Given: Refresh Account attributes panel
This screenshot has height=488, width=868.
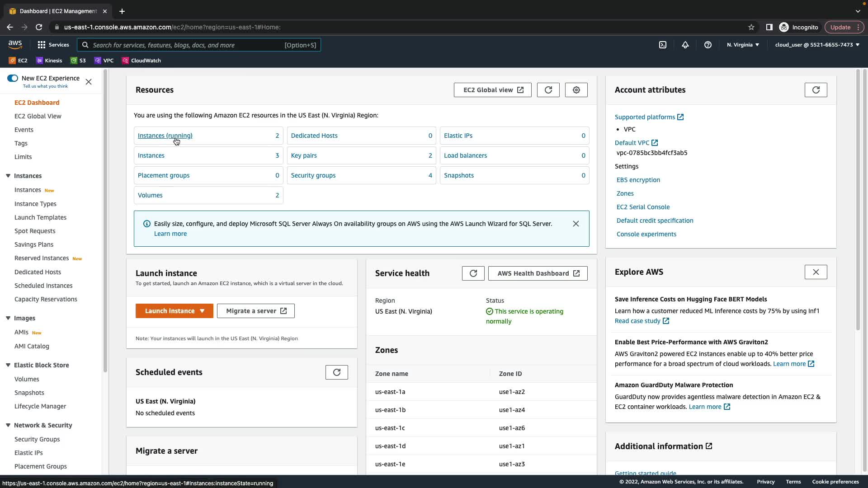Looking at the screenshot, I should click(816, 90).
